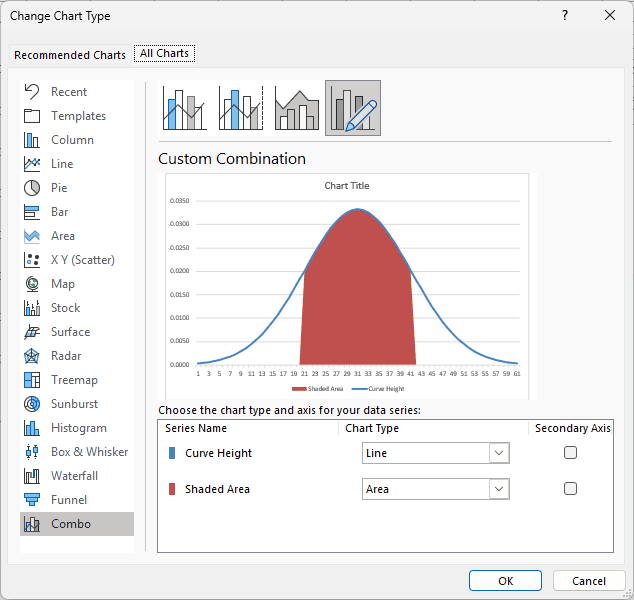Click the Shaded Area series name
This screenshot has height=600, width=634.
coord(217,489)
